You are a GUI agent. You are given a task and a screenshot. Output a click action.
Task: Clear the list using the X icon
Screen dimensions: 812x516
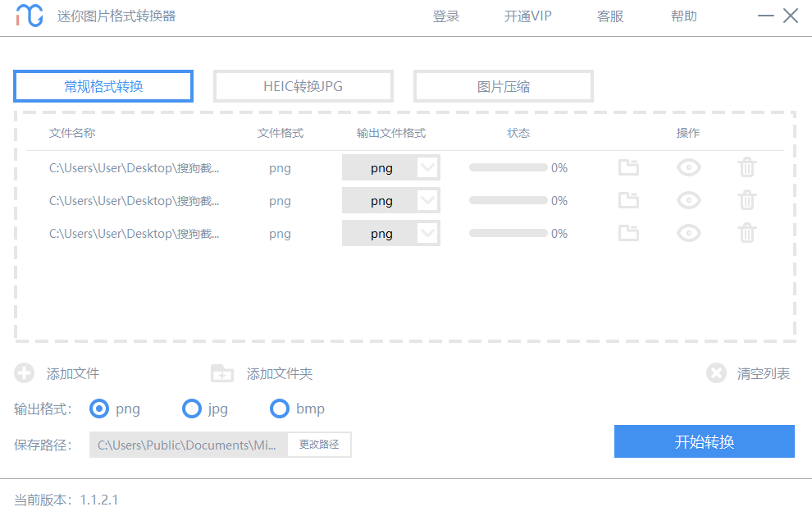click(x=716, y=372)
